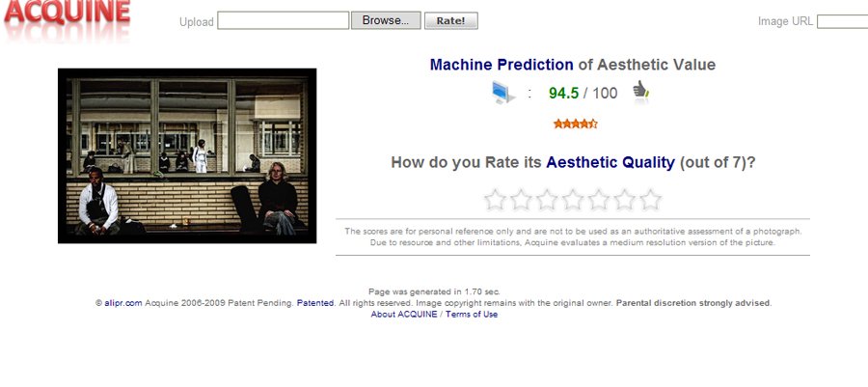Click the orange machine star rating

pos(575,124)
